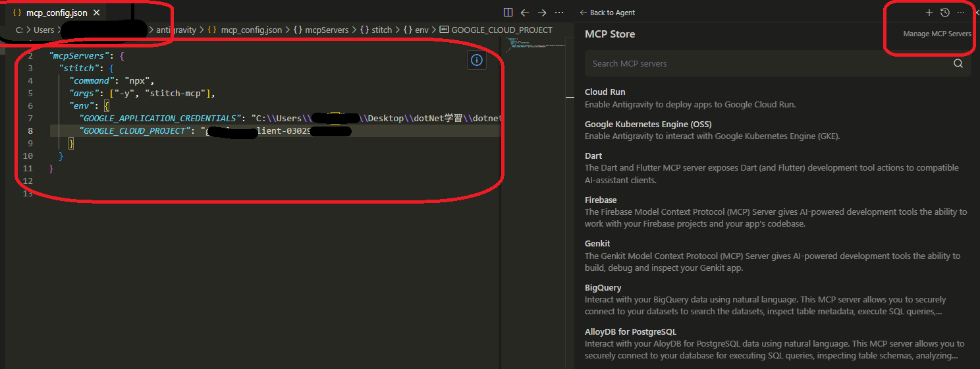Click the code minimap preview
Image resolution: width=980 pixels, height=369 pixels.
[x=533, y=46]
